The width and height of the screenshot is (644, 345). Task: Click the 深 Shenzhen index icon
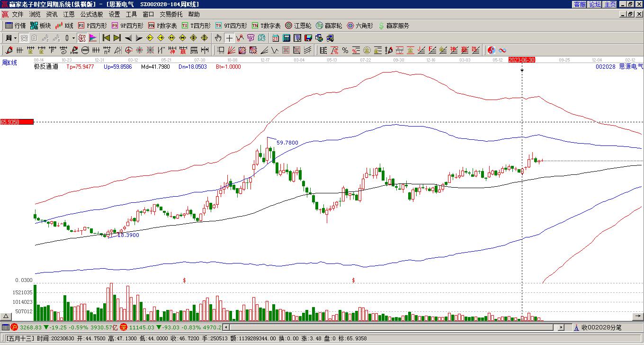124,327
